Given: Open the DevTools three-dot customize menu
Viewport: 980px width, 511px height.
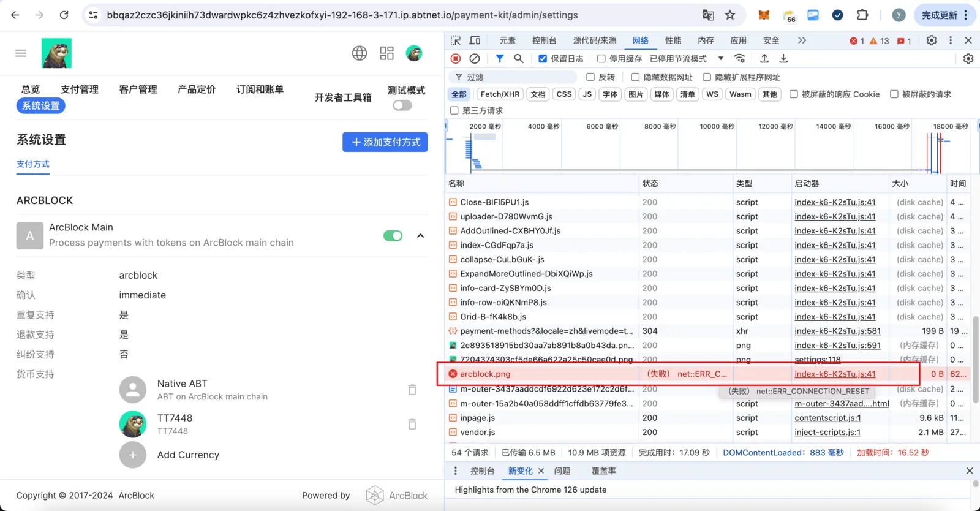Looking at the screenshot, I should [x=951, y=40].
